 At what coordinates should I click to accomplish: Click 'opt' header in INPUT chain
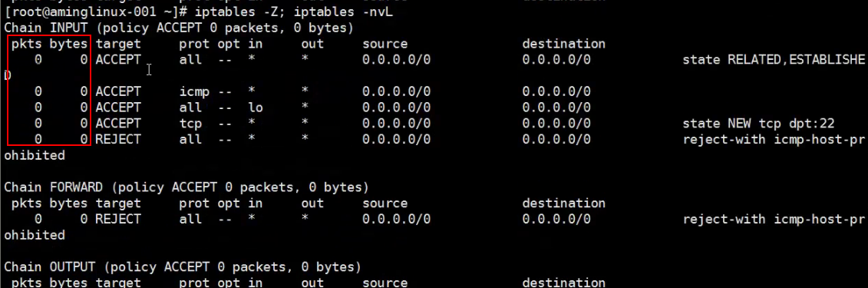point(229,44)
